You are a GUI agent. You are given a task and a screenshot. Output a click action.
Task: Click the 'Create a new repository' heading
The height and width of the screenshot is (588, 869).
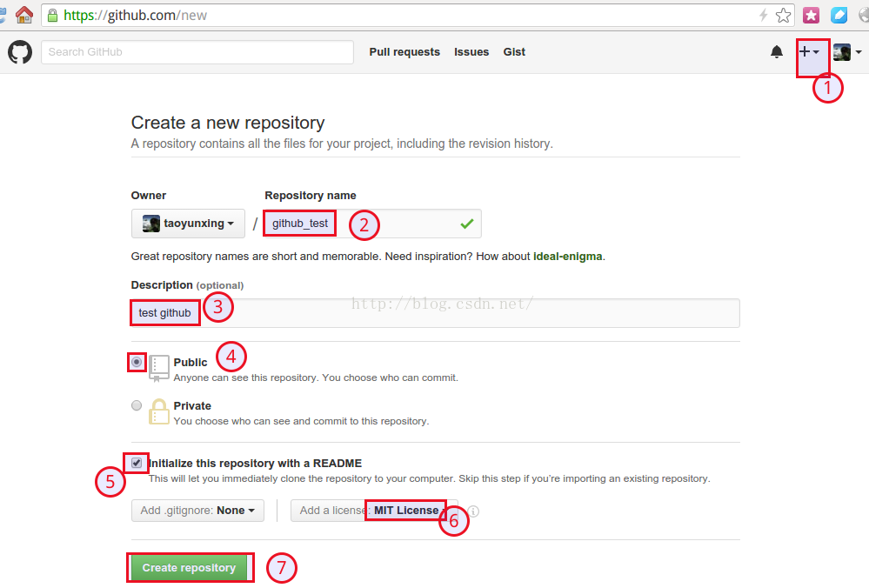tap(228, 123)
